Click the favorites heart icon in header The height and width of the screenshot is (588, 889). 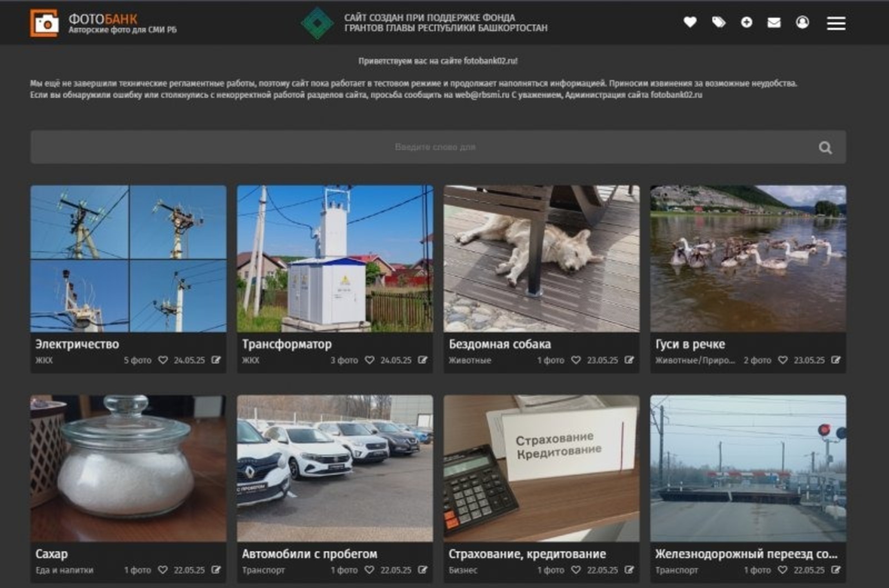tap(690, 22)
